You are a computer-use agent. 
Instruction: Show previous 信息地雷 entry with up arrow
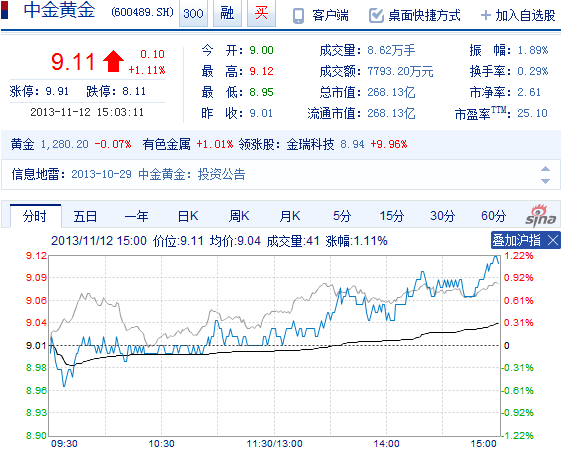click(545, 169)
